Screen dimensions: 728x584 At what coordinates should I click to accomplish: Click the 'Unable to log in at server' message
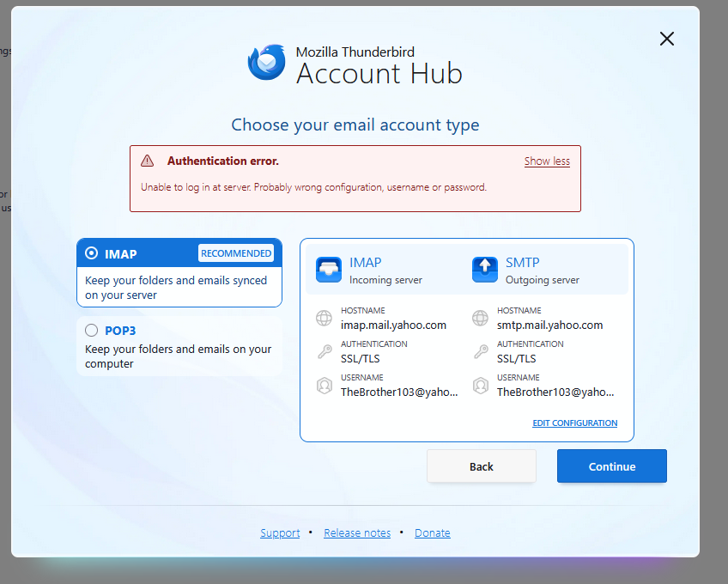pos(314,187)
